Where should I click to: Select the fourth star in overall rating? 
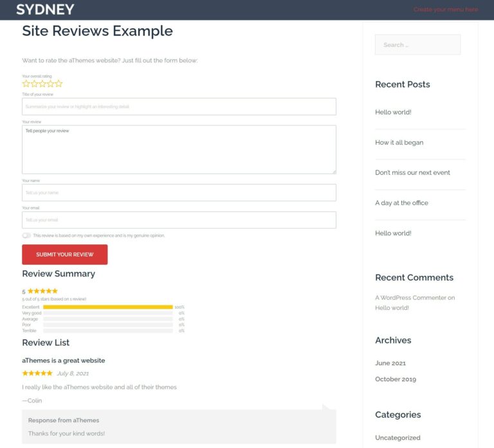click(x=50, y=84)
